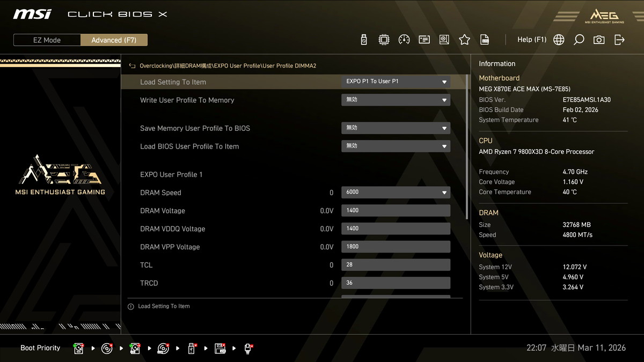Image resolution: width=644 pixels, height=362 pixels.
Task: Switch to Advanced (F7) mode
Action: tap(114, 40)
